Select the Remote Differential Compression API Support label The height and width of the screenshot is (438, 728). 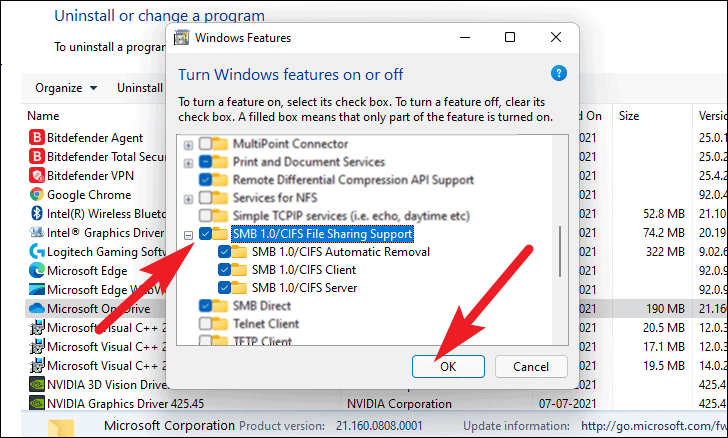click(353, 180)
